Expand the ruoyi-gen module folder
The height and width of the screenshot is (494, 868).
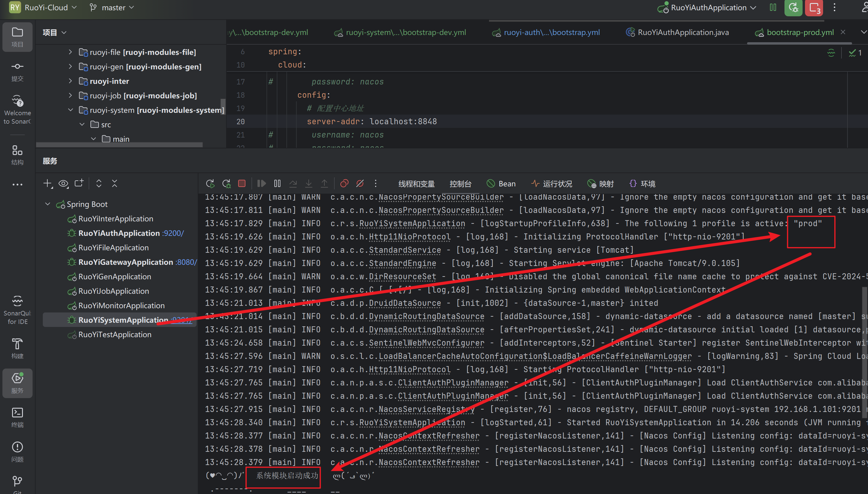71,66
